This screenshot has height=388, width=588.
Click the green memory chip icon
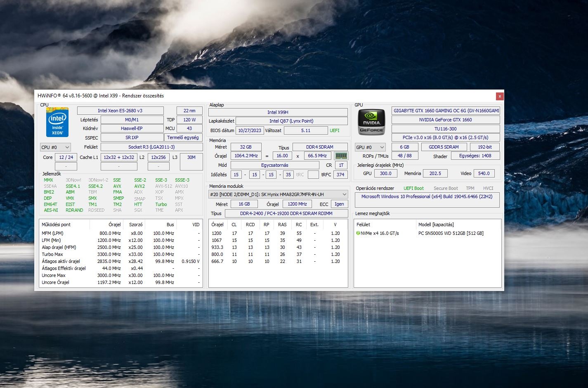[x=341, y=156]
